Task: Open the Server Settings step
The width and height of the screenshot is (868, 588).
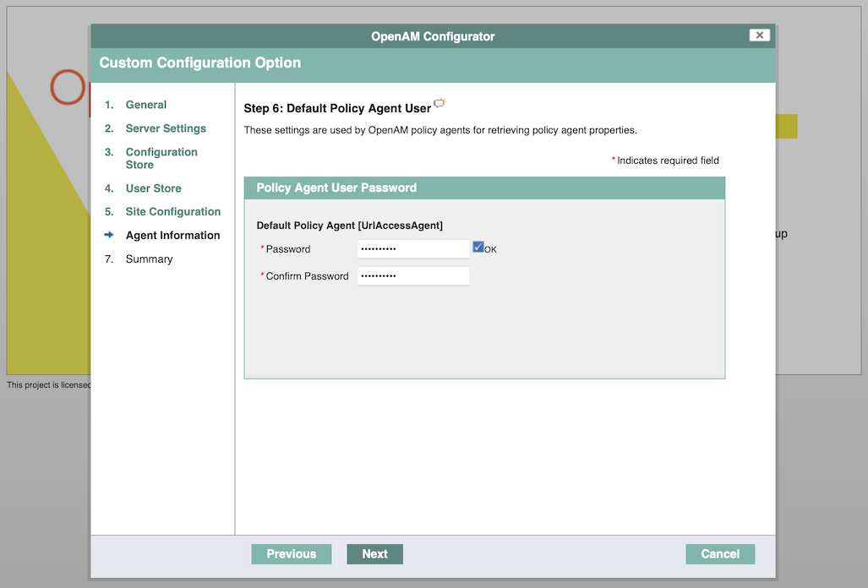Action: tap(166, 128)
